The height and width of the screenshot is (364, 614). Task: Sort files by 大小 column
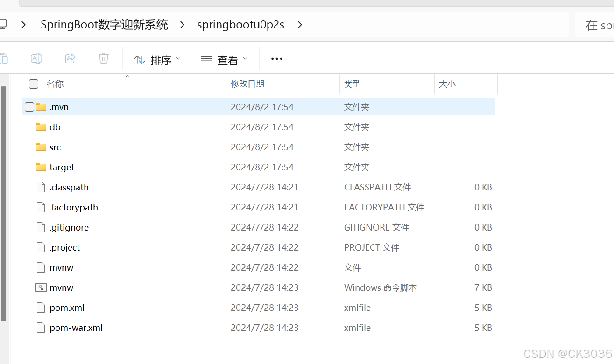[447, 84]
